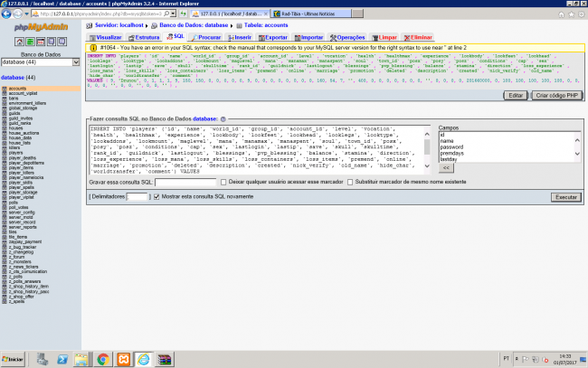Viewport: 588px width, 368px height.
Task: Open Google Chrome from the taskbar
Action: [103, 359]
